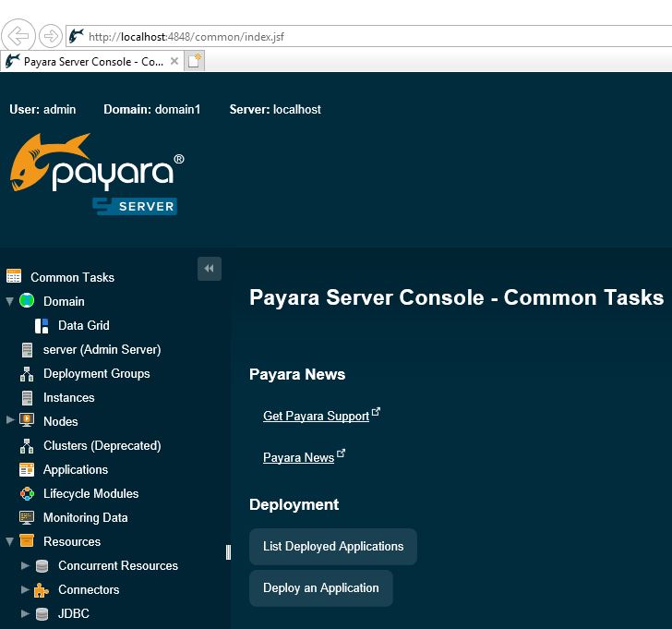The height and width of the screenshot is (629, 672).
Task: Expand the Connectors node
Action: coord(25,589)
